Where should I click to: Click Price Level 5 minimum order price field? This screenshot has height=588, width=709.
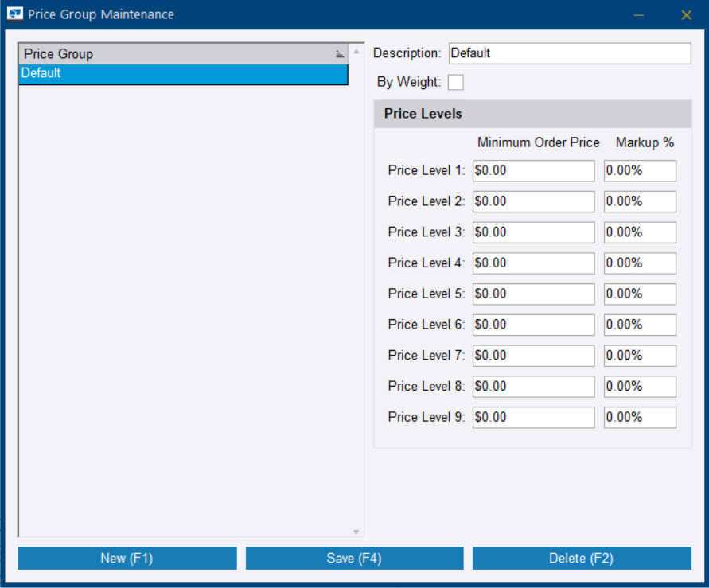pos(533,294)
